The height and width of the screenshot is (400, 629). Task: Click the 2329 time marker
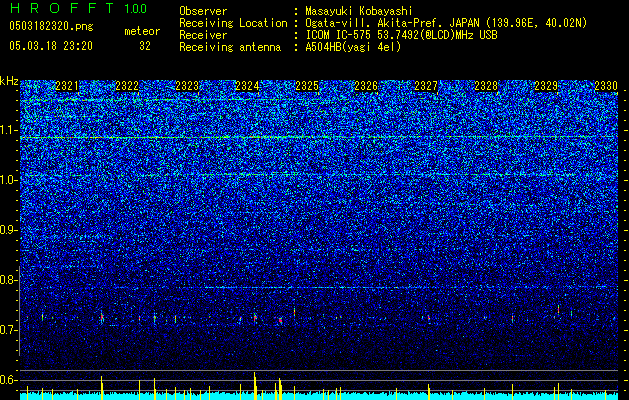pos(546,86)
